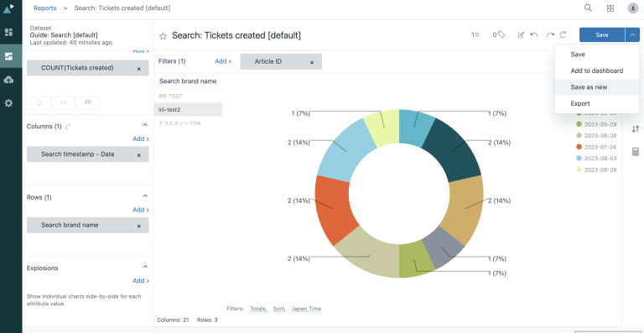Screen dimensions: 644x333
Task: Open the products grid icon
Action: pyautogui.click(x=610, y=8)
